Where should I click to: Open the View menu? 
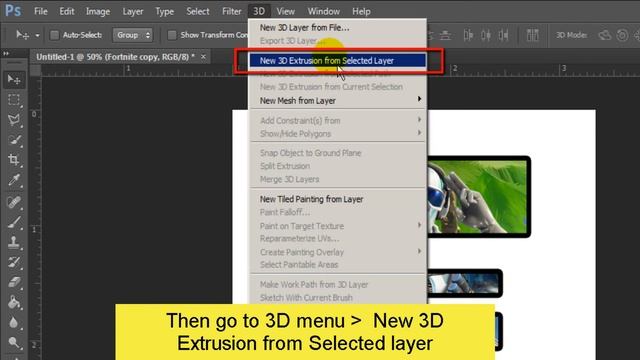(285, 11)
